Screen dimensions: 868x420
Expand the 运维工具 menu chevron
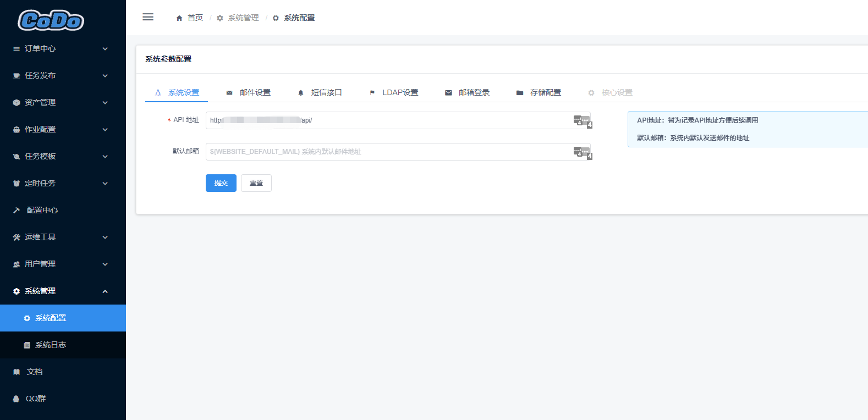[x=105, y=237]
